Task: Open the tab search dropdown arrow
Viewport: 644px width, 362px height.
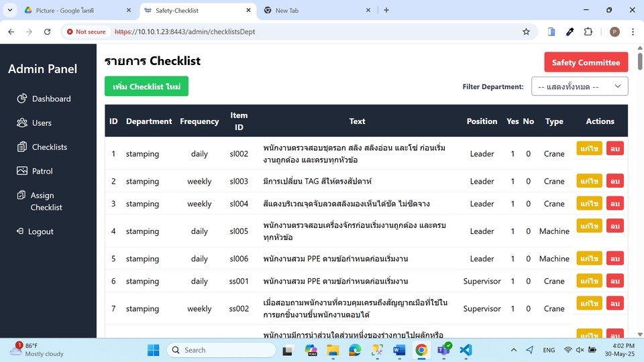Action: tap(10, 10)
